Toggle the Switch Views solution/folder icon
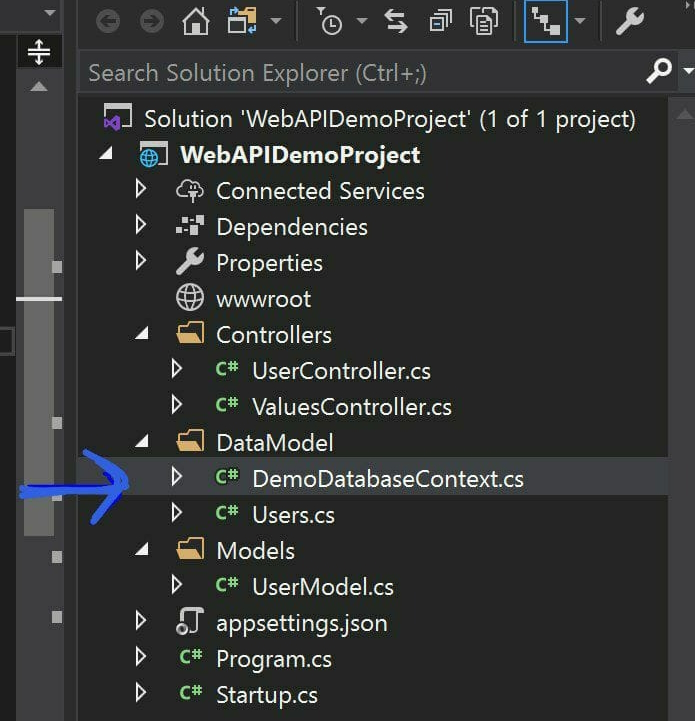Screen dimensions: 695x721 tap(242, 21)
